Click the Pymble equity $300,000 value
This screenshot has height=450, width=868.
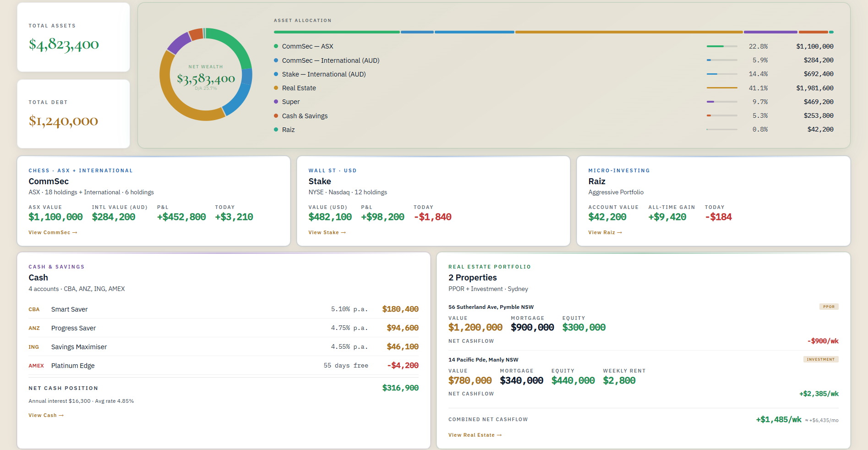coord(584,327)
